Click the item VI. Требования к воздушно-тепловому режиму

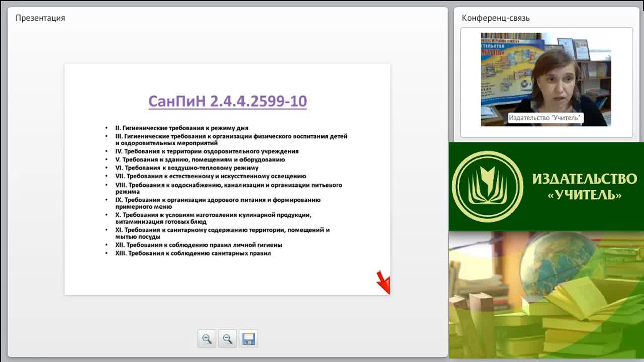pos(187,168)
